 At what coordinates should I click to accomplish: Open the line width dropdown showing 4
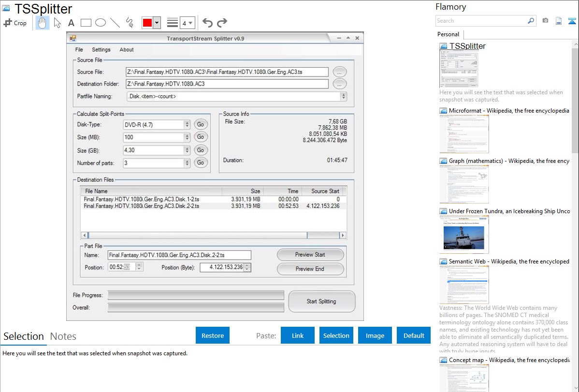[187, 23]
